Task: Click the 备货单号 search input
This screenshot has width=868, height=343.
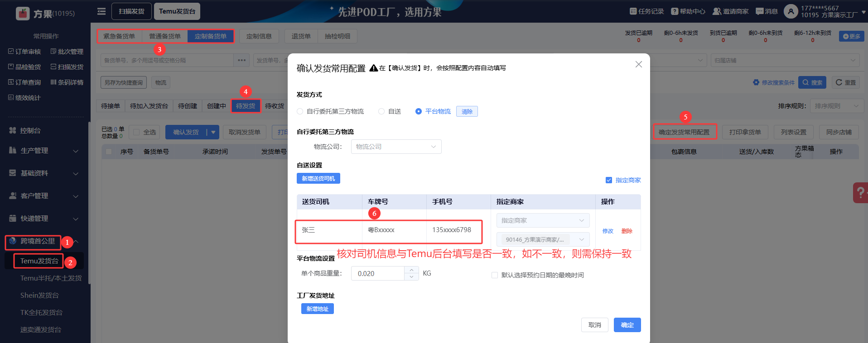Action: 167,60
